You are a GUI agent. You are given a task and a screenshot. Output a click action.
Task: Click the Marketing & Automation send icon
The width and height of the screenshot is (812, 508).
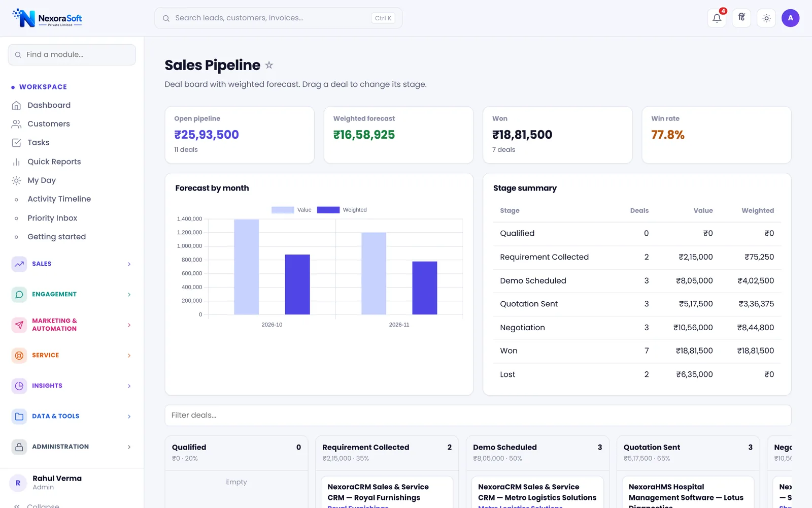19,325
